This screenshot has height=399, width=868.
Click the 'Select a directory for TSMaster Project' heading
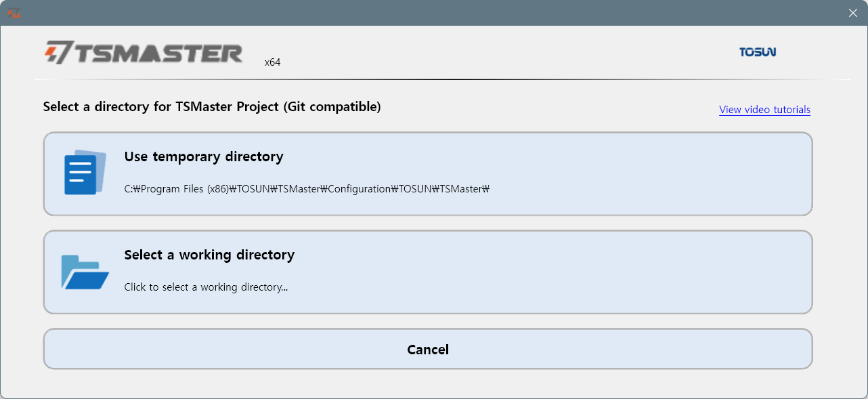coord(212,106)
